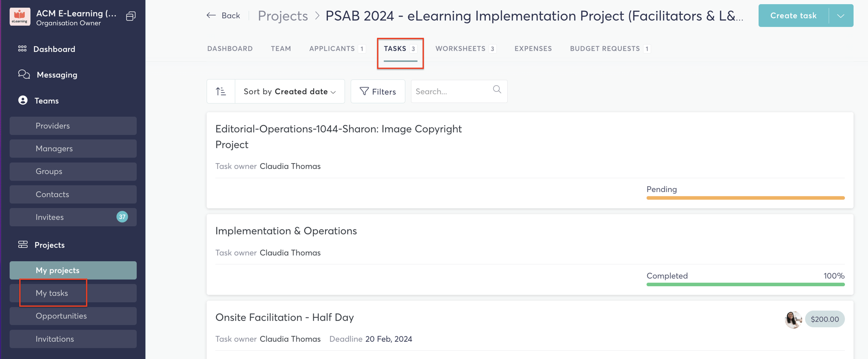Viewport: 868px width, 359px height.
Task: Open Messaging from the sidebar
Action: [57, 75]
